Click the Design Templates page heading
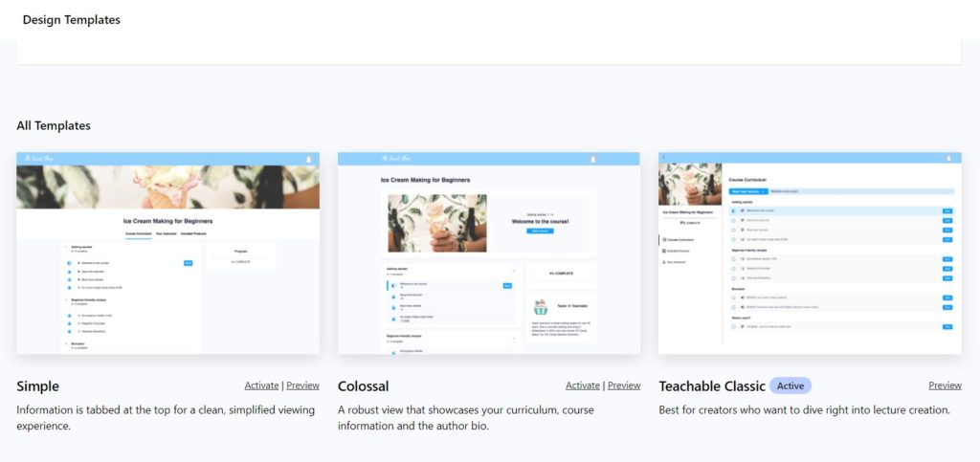 (x=72, y=20)
